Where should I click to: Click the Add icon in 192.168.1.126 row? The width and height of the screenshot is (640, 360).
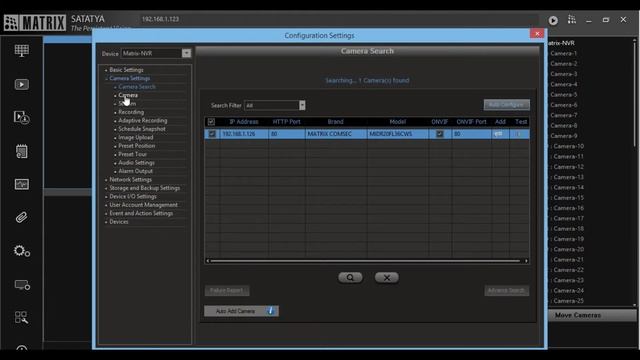pos(498,134)
